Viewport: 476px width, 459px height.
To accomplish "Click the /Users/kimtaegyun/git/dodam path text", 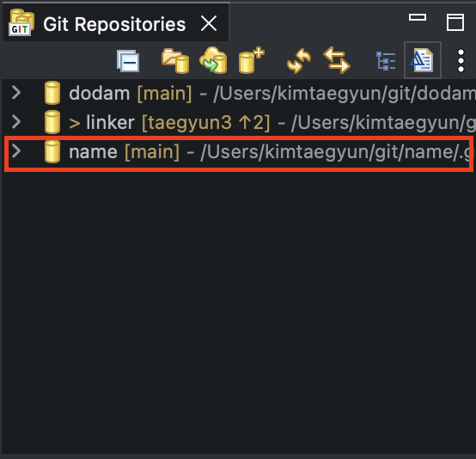I will tap(345, 94).
